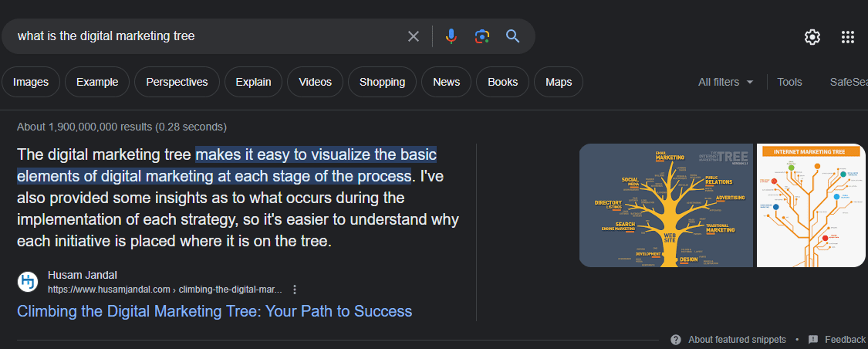Switch to the Images tab
This screenshot has height=349, width=868.
click(x=31, y=82)
